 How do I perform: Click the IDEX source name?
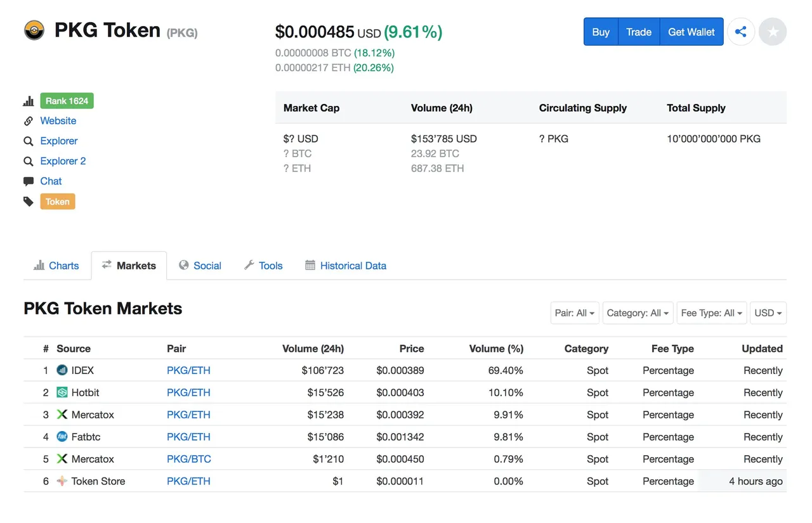[x=82, y=370]
